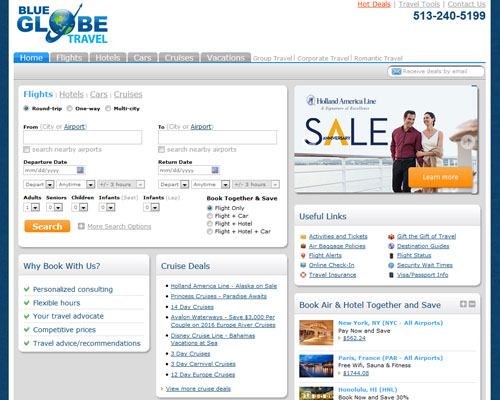The image size is (500, 400).
Task: Open the return Anytime dropdown
Action: click(x=210, y=184)
